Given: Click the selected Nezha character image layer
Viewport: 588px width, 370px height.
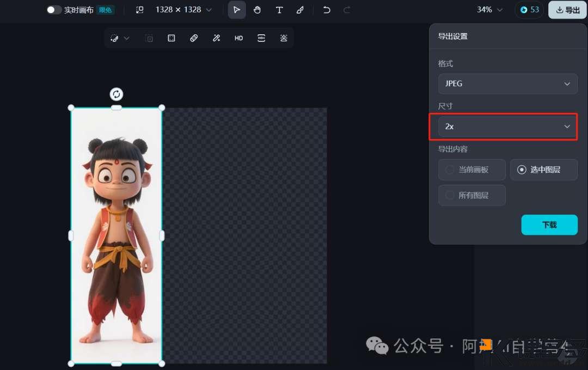Looking at the screenshot, I should tap(117, 235).
